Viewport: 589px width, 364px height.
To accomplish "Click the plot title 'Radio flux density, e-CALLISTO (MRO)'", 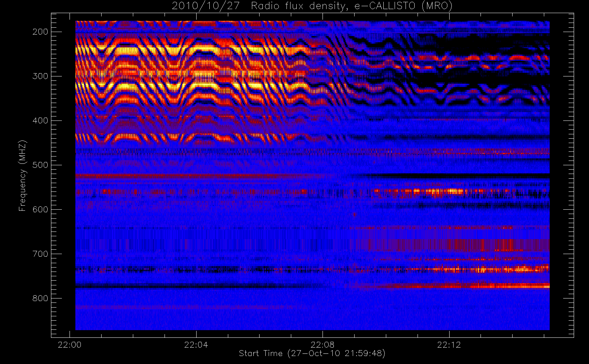I will coord(352,6).
